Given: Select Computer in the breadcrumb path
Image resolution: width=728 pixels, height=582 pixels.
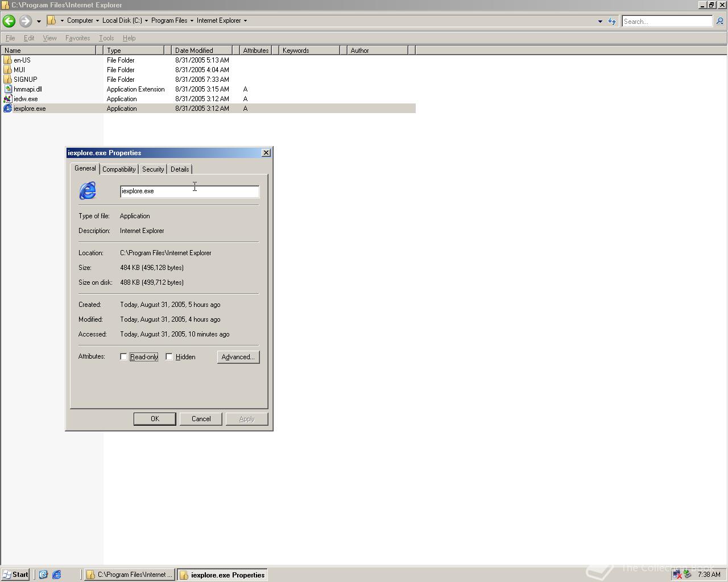Looking at the screenshot, I should [x=80, y=20].
